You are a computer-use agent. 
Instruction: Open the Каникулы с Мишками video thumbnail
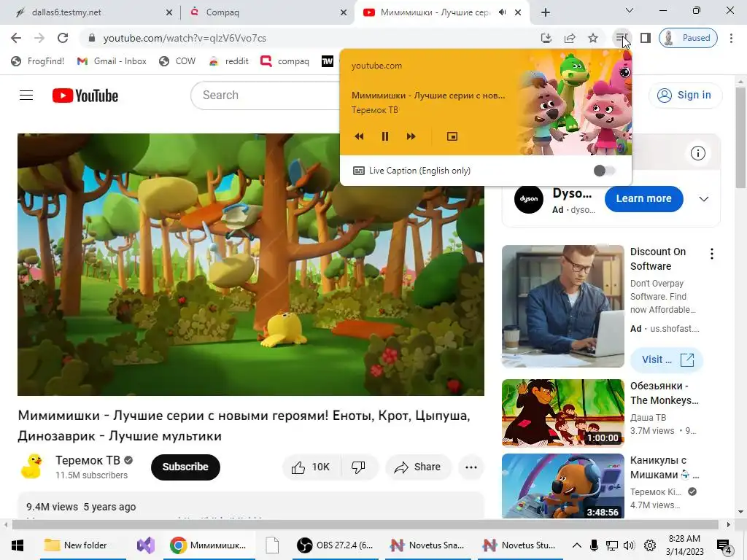(x=562, y=486)
